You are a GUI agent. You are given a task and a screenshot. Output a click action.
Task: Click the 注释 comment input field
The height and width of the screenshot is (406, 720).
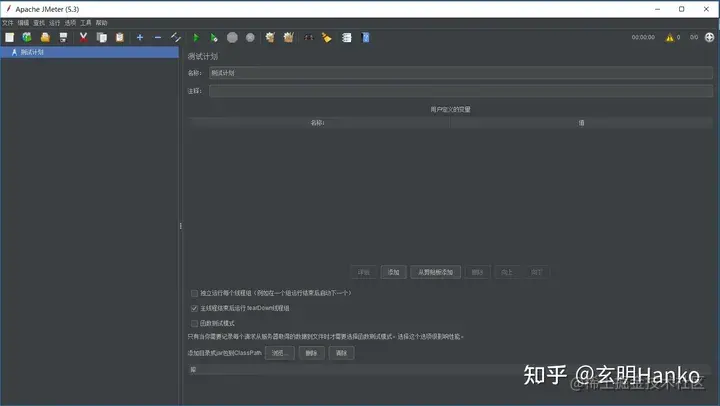(x=461, y=91)
